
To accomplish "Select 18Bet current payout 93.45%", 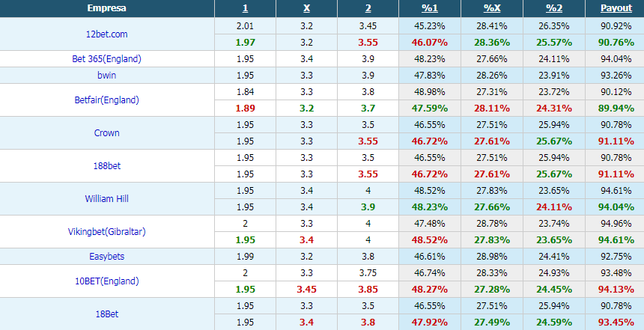I will pos(616,322).
